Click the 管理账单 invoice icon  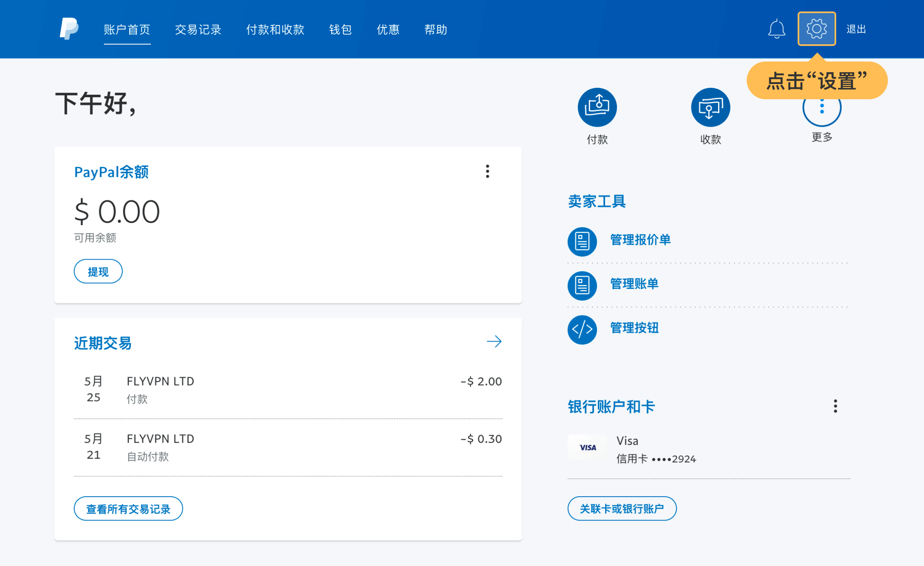click(x=582, y=285)
